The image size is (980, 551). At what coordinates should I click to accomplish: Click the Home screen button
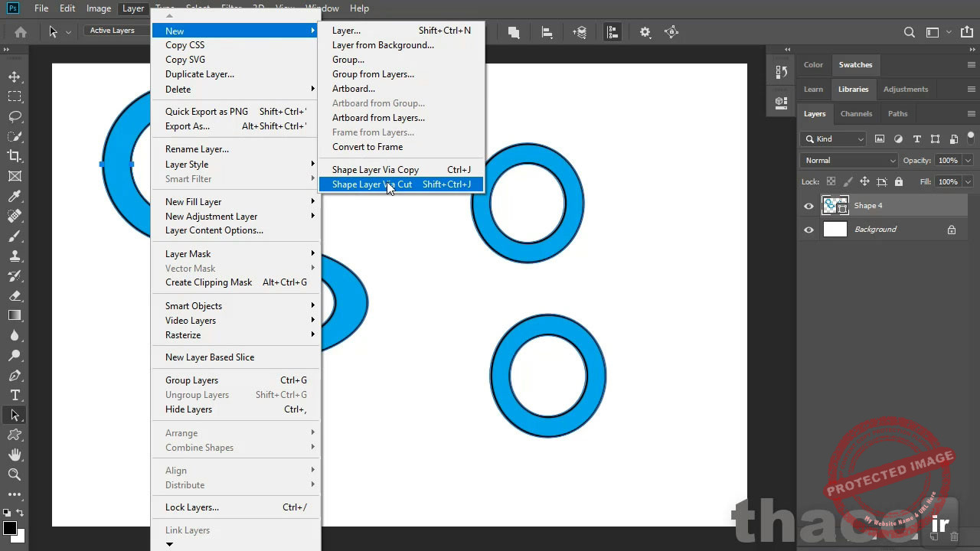(x=19, y=32)
